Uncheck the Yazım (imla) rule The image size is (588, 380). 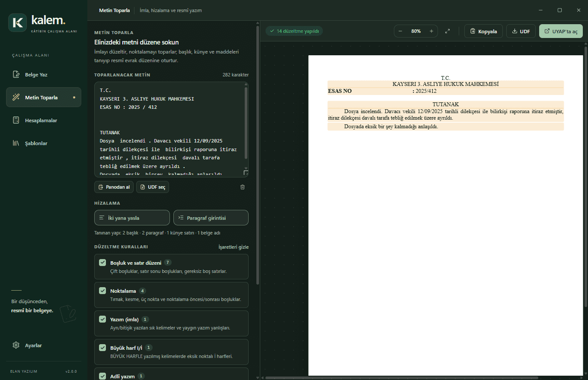[102, 319]
